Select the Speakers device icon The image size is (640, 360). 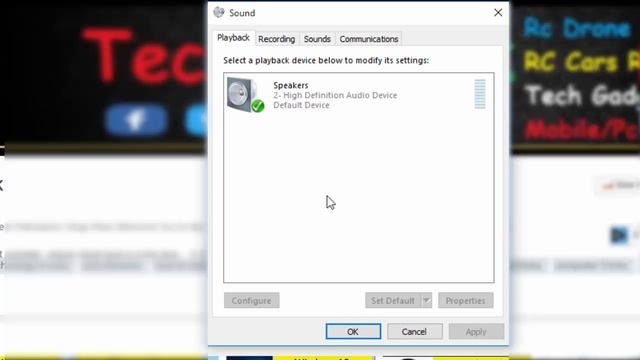tap(246, 95)
